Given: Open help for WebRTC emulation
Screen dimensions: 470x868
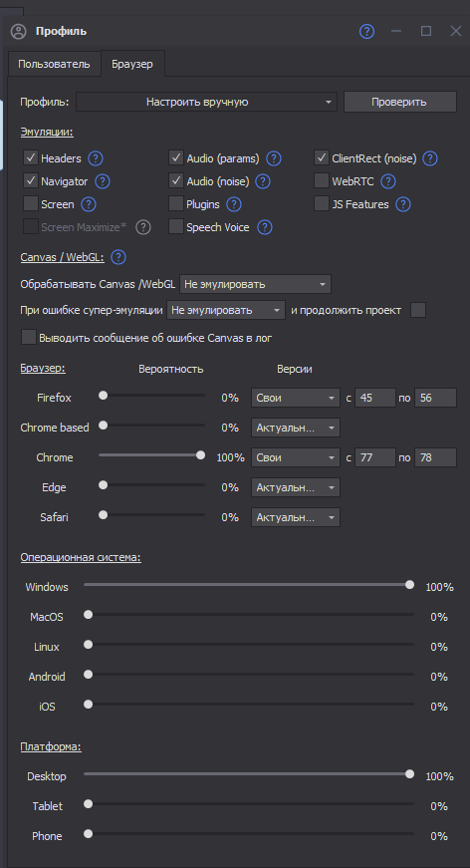Looking at the screenshot, I should [388, 181].
